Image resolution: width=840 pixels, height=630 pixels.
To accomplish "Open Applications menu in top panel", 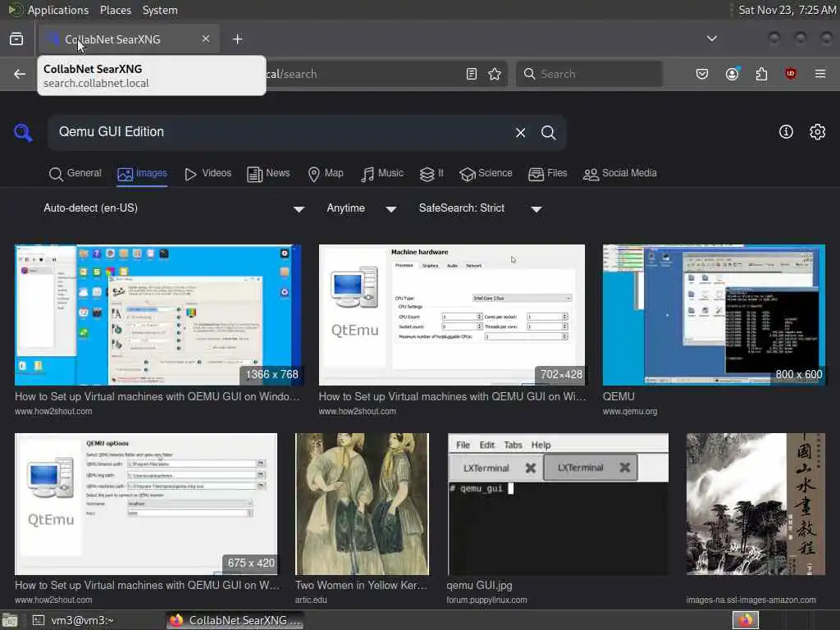I will 58,10.
